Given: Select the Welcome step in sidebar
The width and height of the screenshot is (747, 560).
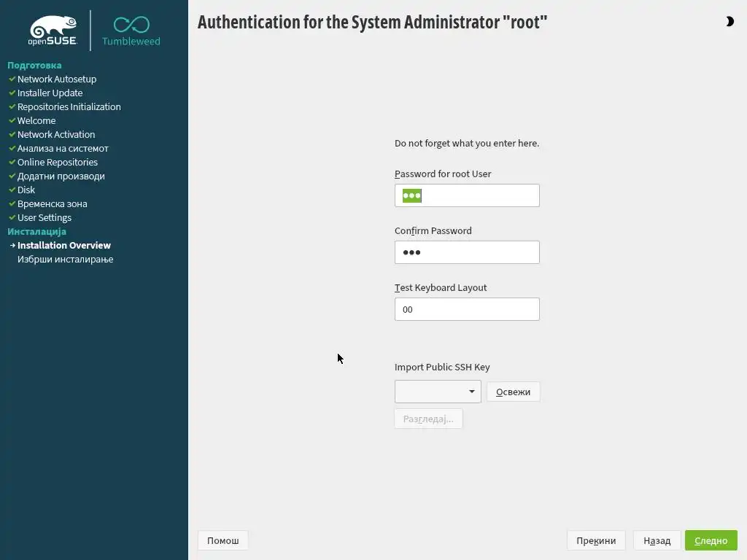Looking at the screenshot, I should (x=36, y=120).
